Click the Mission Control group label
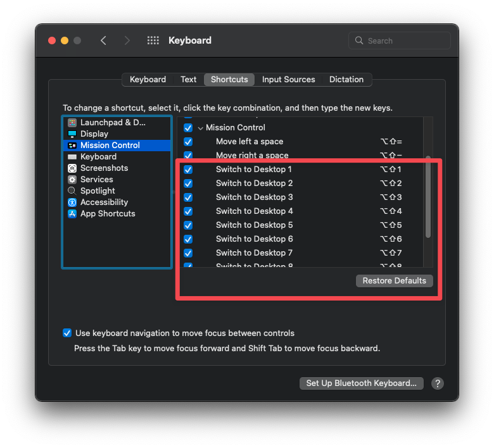This screenshot has height=448, width=494. point(236,128)
